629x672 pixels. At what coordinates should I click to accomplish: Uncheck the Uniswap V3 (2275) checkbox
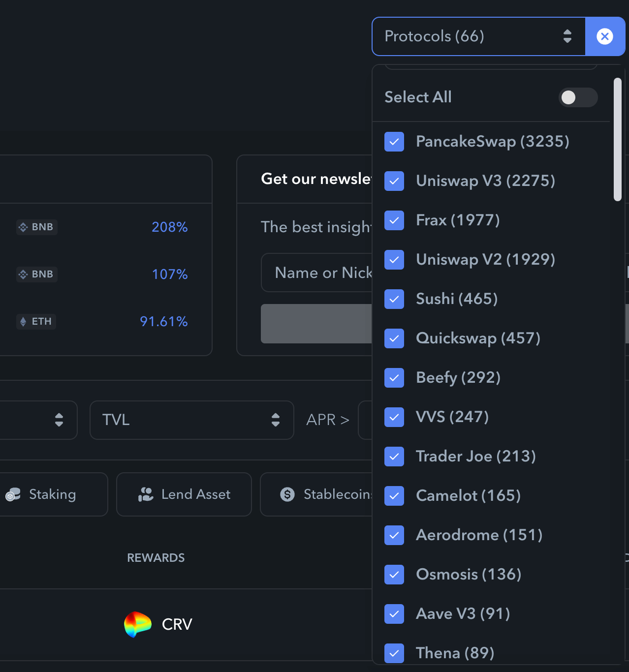394,181
